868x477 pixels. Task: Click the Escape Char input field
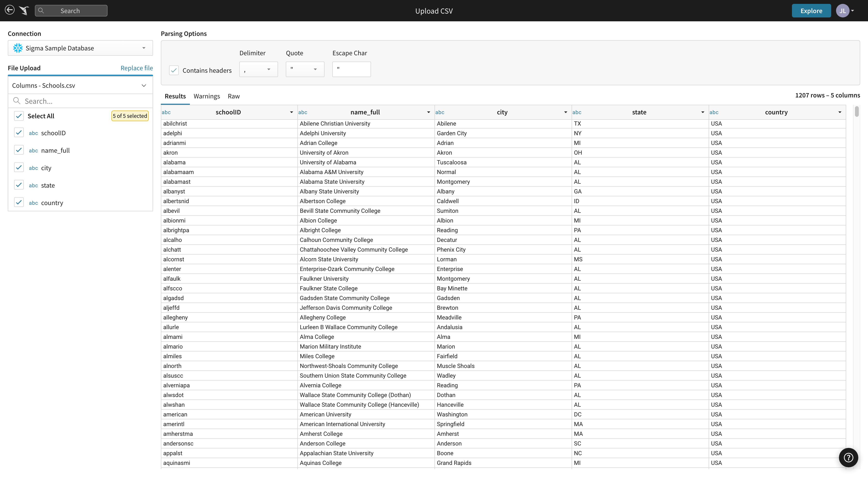click(351, 69)
